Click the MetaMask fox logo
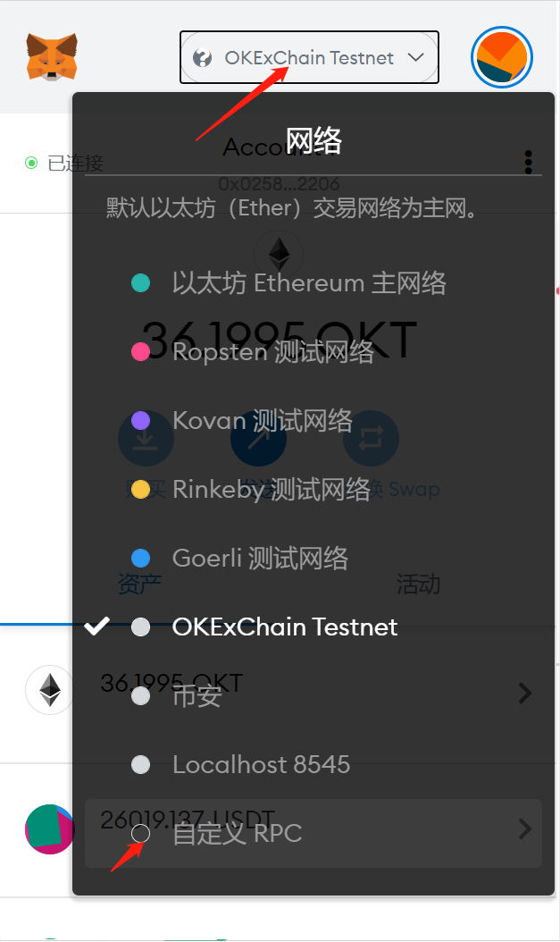The height and width of the screenshot is (942, 560). tap(51, 56)
